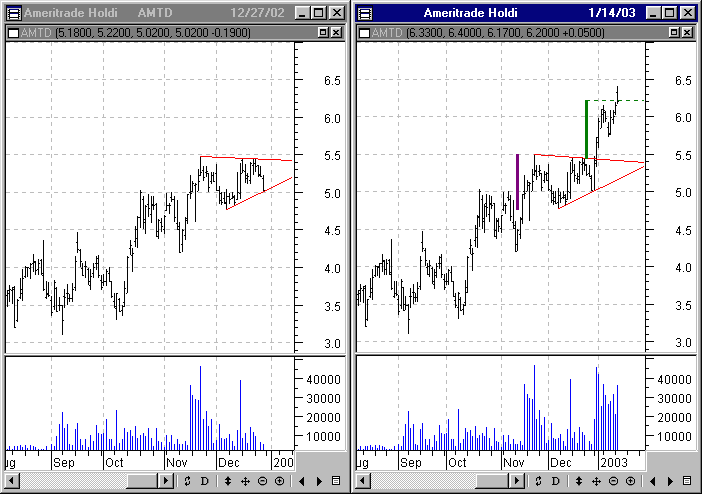This screenshot has width=702, height=494.
Task: Click the horizontal scrollbar thumb in 12/27/02 chart
Action: 142,481
